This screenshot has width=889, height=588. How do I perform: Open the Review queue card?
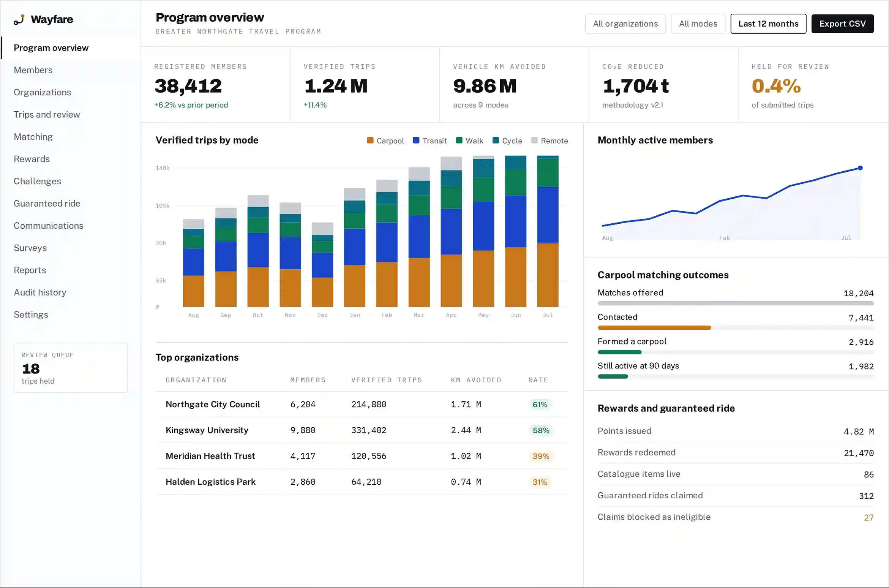coord(71,368)
